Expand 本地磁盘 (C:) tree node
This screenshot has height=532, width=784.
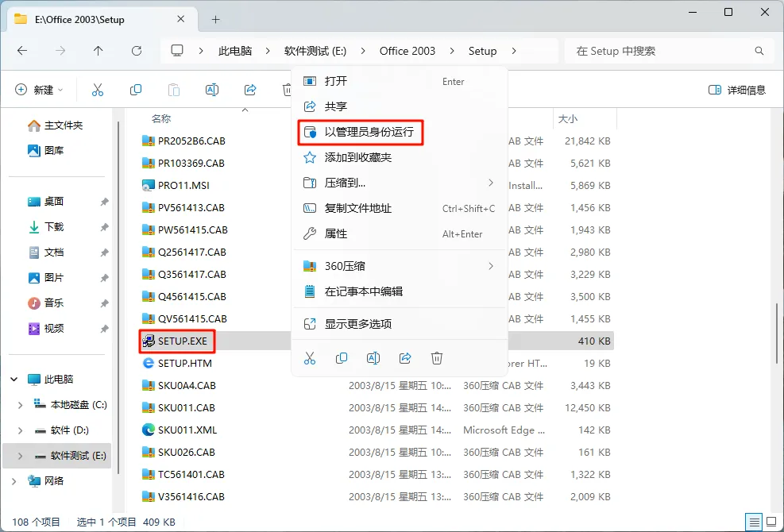pos(20,405)
